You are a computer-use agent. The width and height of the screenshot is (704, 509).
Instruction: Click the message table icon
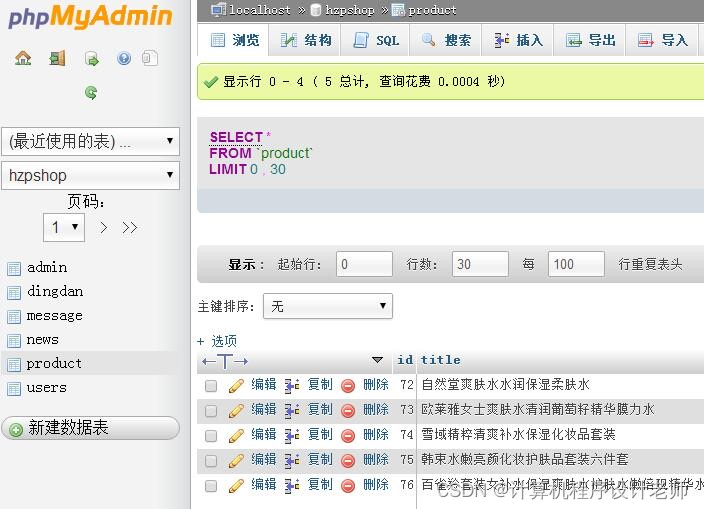coord(14,317)
